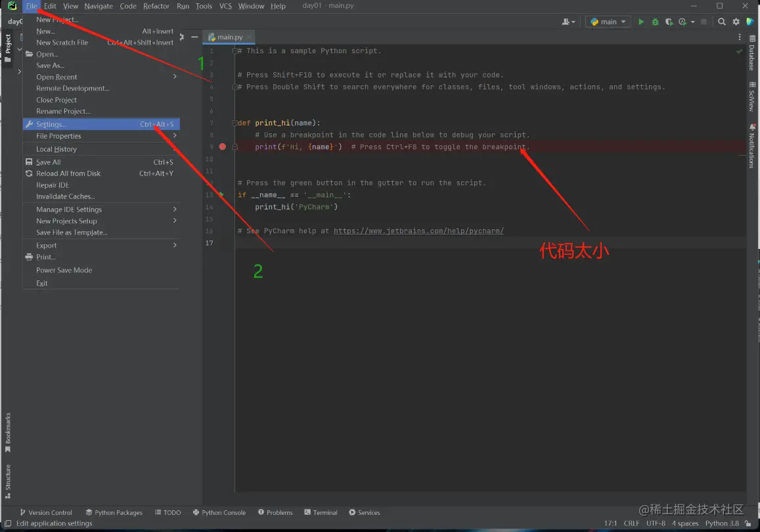Click cursor position 17:1 in status bar
Viewport: 760px width, 532px height.
[x=610, y=523]
